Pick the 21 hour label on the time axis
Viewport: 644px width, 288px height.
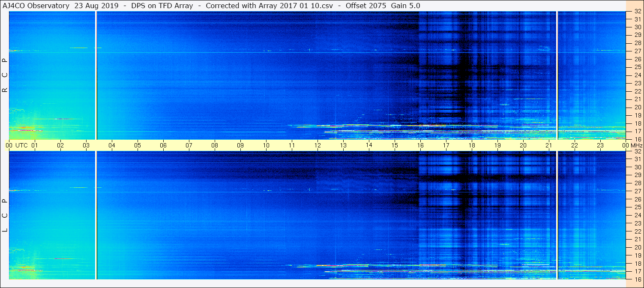pos(549,145)
